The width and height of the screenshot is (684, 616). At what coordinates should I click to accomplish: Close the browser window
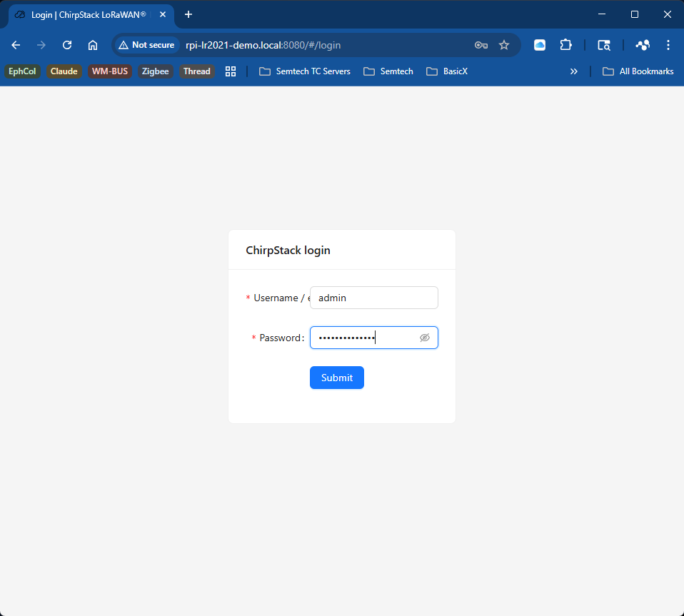point(667,14)
